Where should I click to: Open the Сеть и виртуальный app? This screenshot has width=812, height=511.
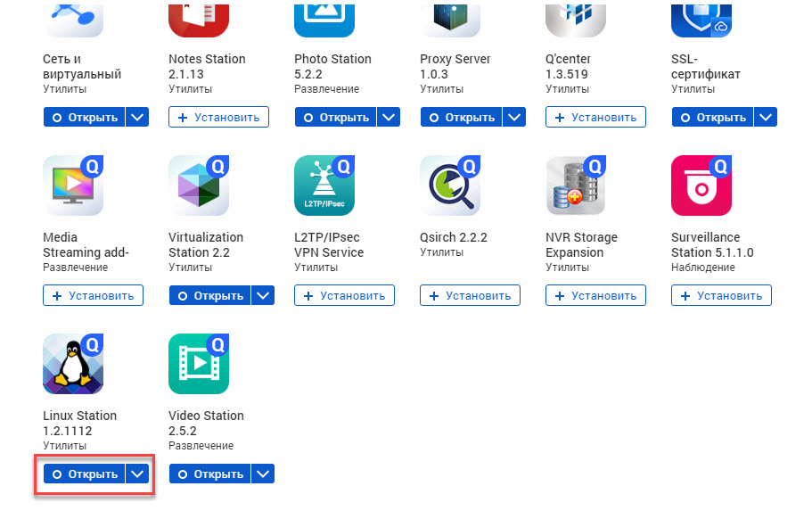85,117
